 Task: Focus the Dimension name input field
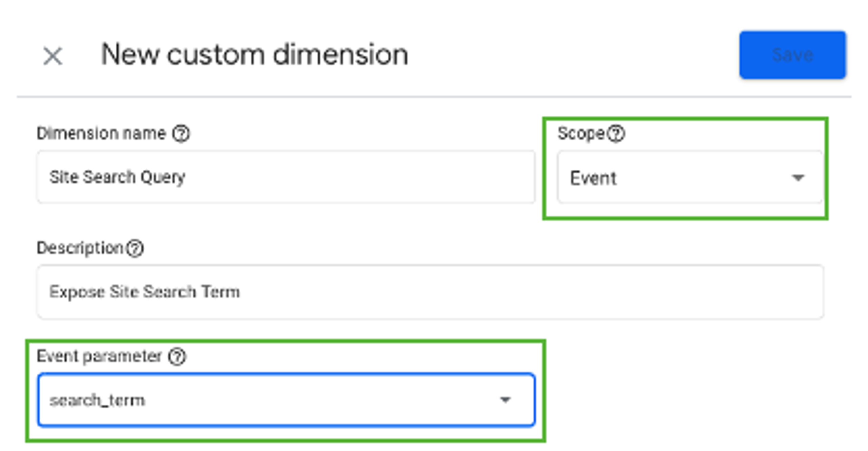point(286,177)
